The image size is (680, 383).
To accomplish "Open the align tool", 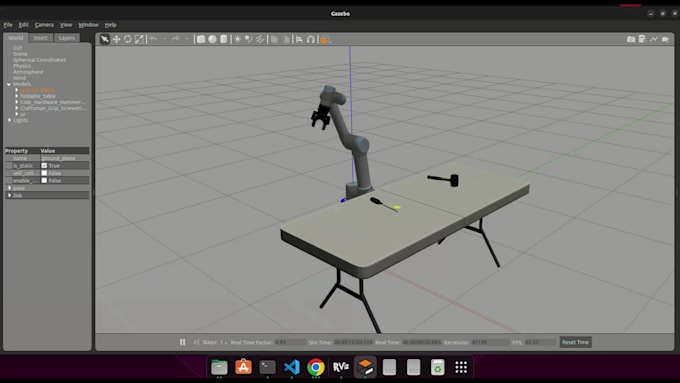I will coord(299,39).
